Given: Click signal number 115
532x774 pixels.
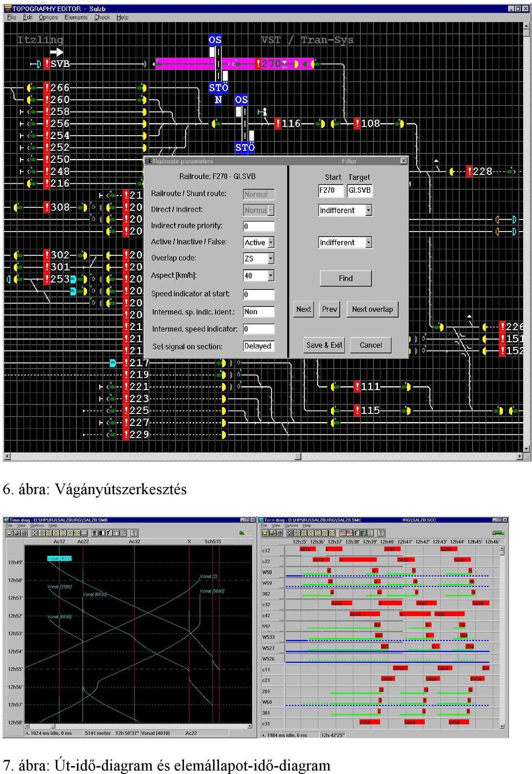Looking at the screenshot, I should pos(370,411).
